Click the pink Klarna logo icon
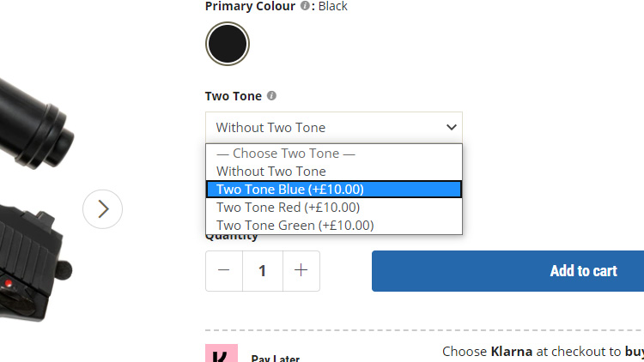 tap(221, 353)
